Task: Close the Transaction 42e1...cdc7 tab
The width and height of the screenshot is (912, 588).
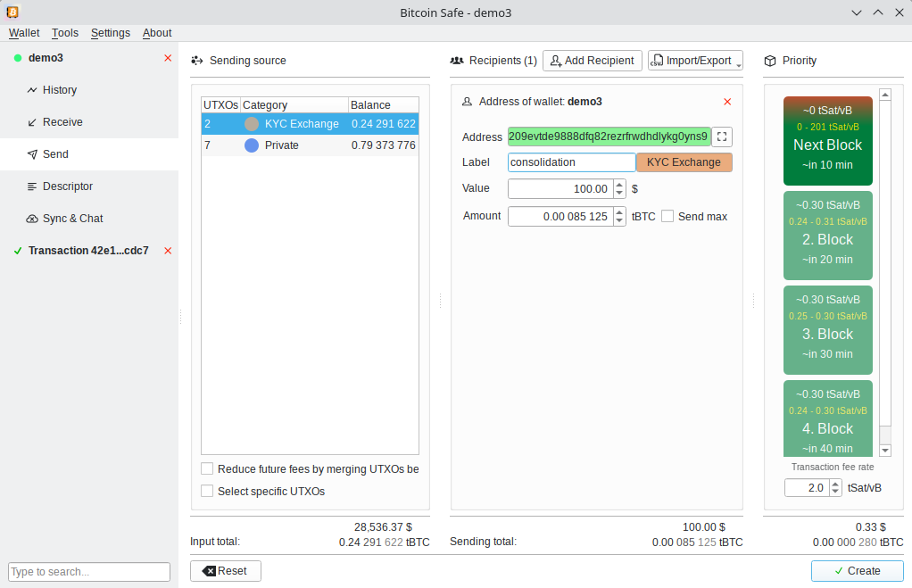Action: pyautogui.click(x=168, y=251)
